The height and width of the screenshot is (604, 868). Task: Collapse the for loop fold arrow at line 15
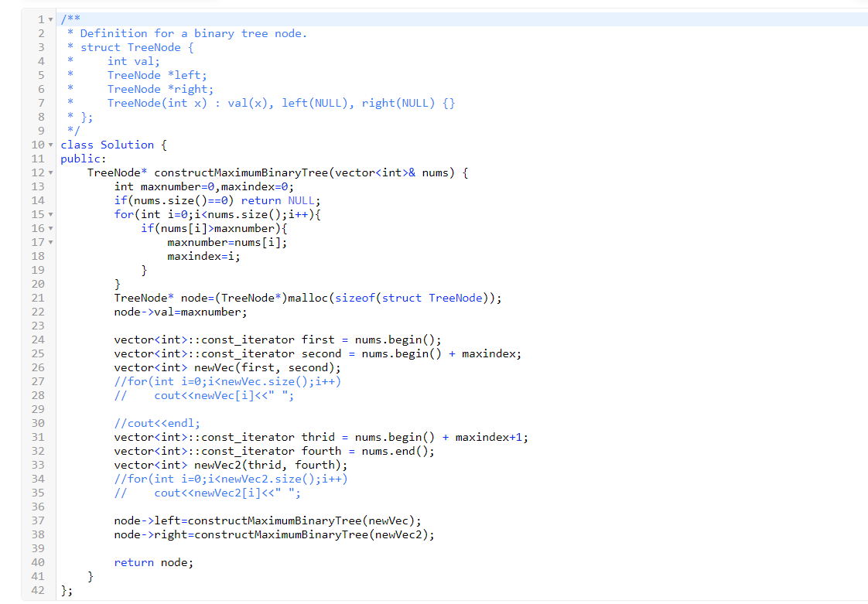50,214
